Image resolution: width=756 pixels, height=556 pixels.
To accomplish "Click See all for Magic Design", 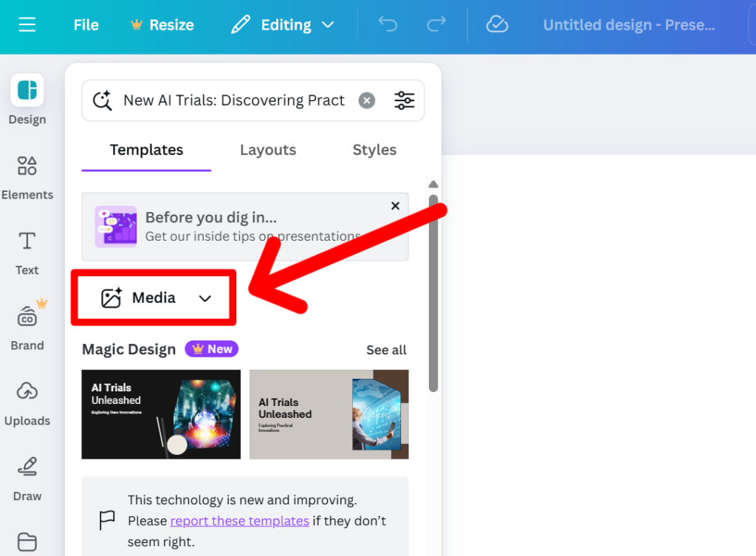I will (x=386, y=349).
